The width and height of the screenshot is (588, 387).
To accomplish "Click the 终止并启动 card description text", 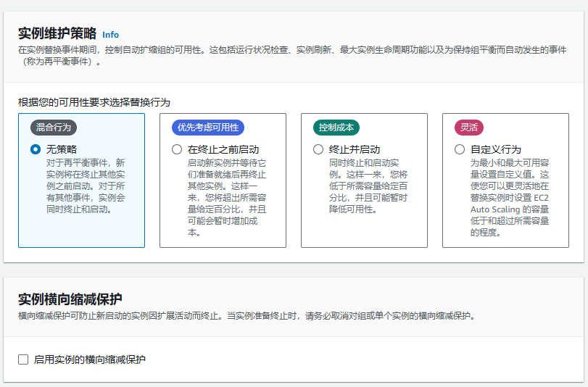I will coord(368,186).
